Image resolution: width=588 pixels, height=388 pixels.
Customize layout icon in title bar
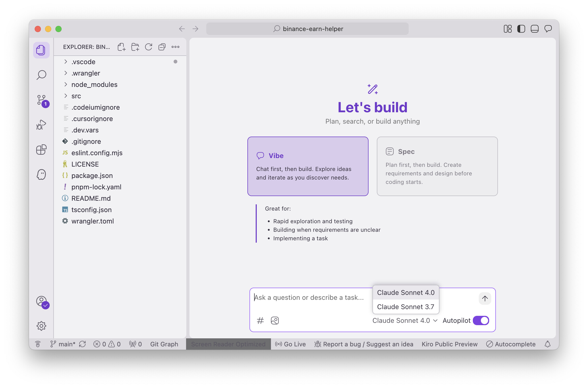tap(508, 29)
